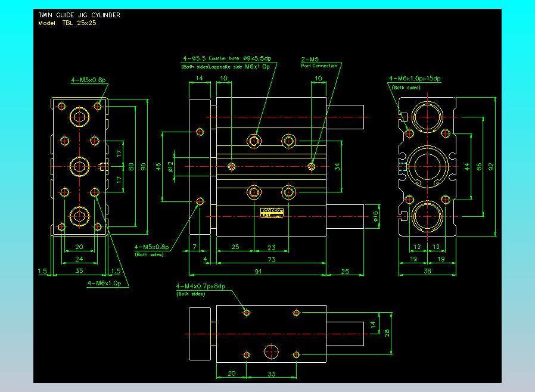Click the "2-M5" port connection annotation
The image size is (535, 392).
pos(310,60)
